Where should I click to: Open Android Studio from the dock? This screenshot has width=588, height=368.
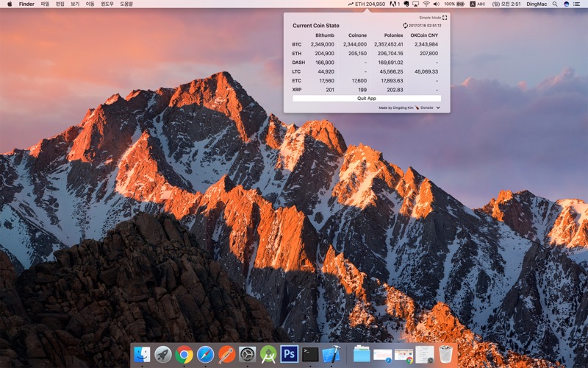(x=268, y=354)
